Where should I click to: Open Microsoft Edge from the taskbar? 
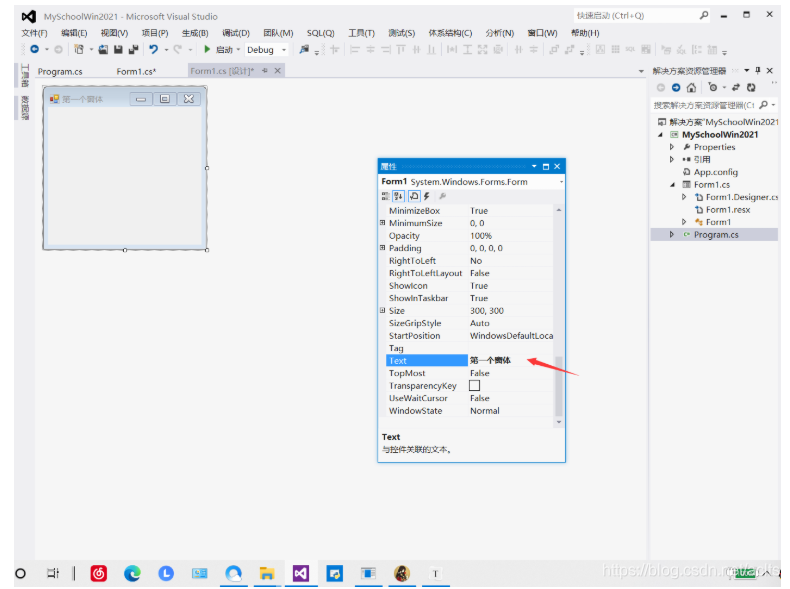(x=132, y=573)
